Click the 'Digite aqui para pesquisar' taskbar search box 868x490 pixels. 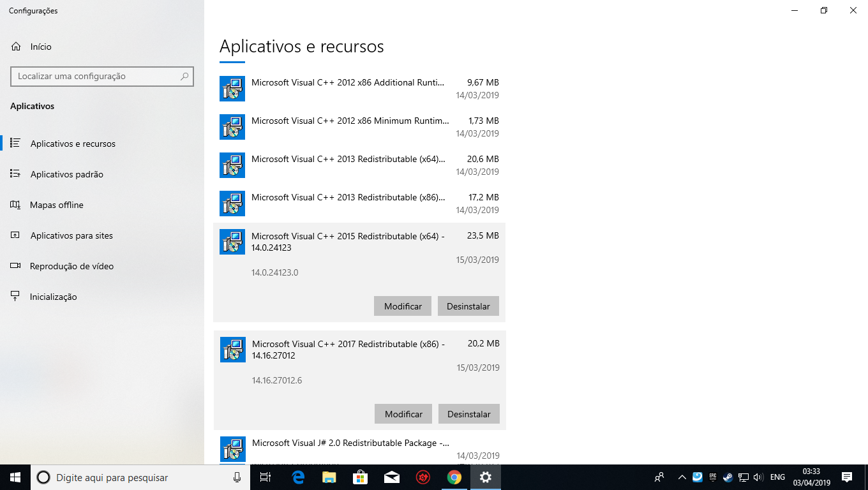click(140, 477)
